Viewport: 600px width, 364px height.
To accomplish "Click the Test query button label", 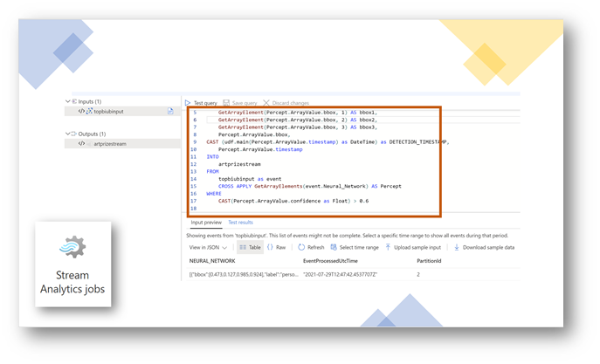I will (x=205, y=103).
